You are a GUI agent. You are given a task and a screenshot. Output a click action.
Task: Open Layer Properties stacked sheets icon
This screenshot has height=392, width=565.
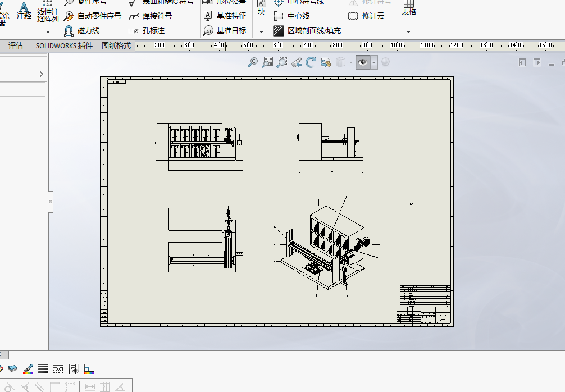tap(13, 368)
